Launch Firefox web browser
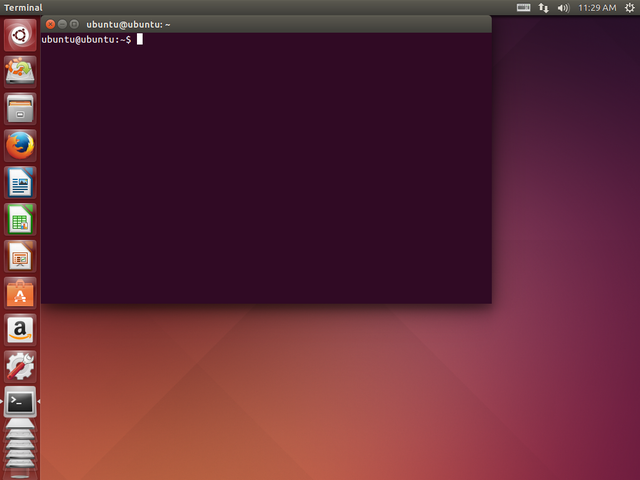The image size is (640, 480). 20,145
